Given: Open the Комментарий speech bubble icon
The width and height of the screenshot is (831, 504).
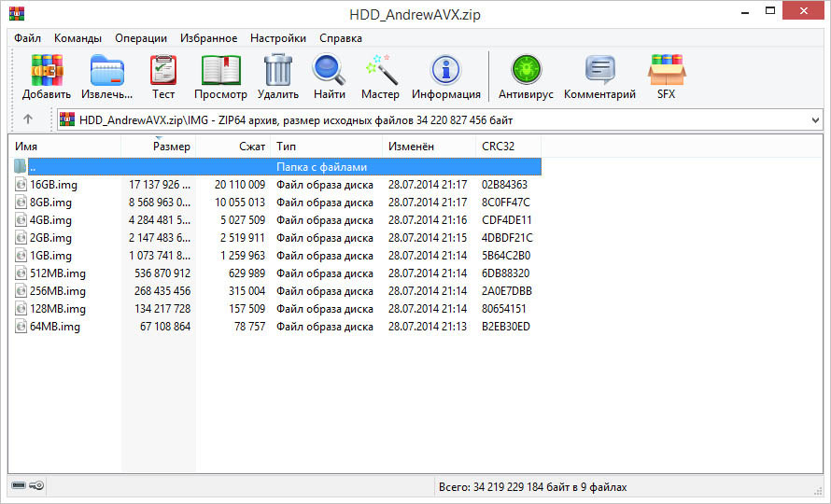Looking at the screenshot, I should (600, 69).
